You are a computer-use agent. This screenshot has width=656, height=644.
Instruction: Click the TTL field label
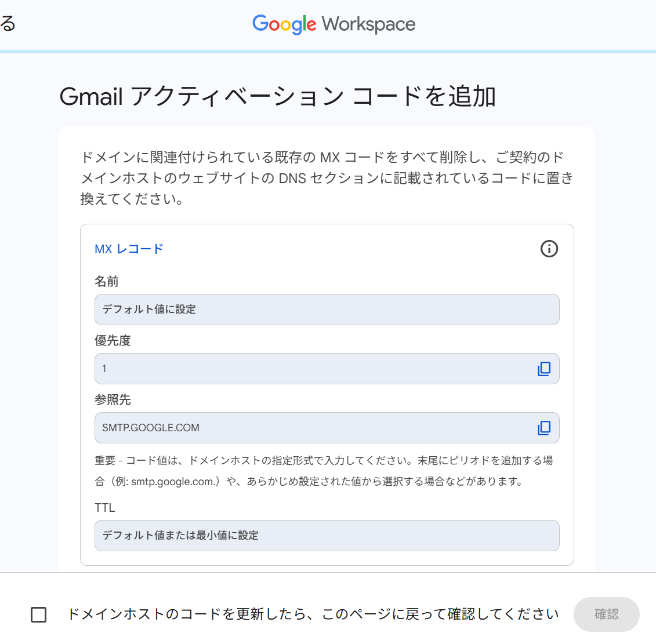(x=105, y=508)
